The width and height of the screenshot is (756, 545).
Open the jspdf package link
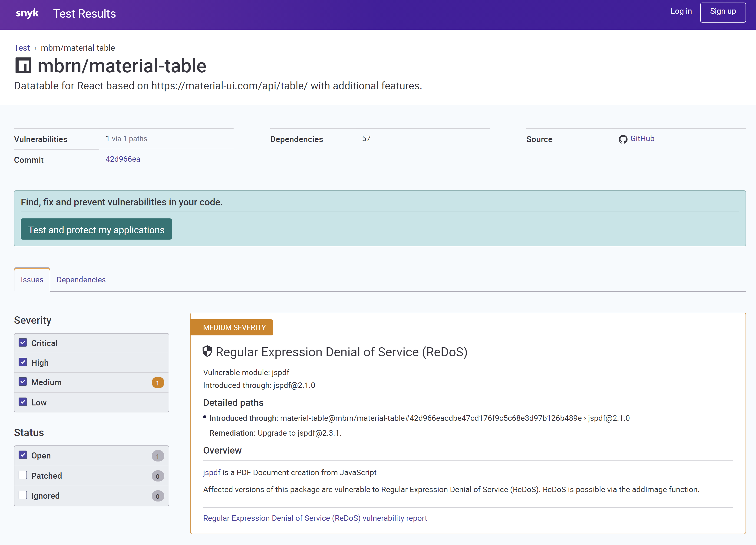pos(212,472)
